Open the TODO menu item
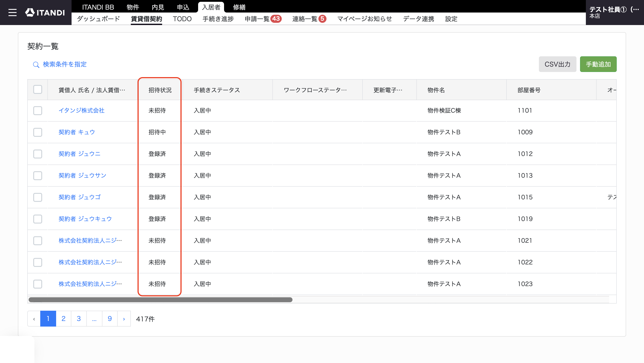Screen dimensions: 644x363 [x=182, y=19]
